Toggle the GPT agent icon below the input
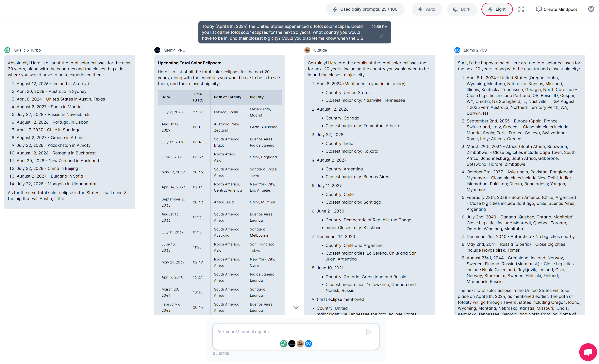The height and width of the screenshot is (364, 599). pos(283,344)
